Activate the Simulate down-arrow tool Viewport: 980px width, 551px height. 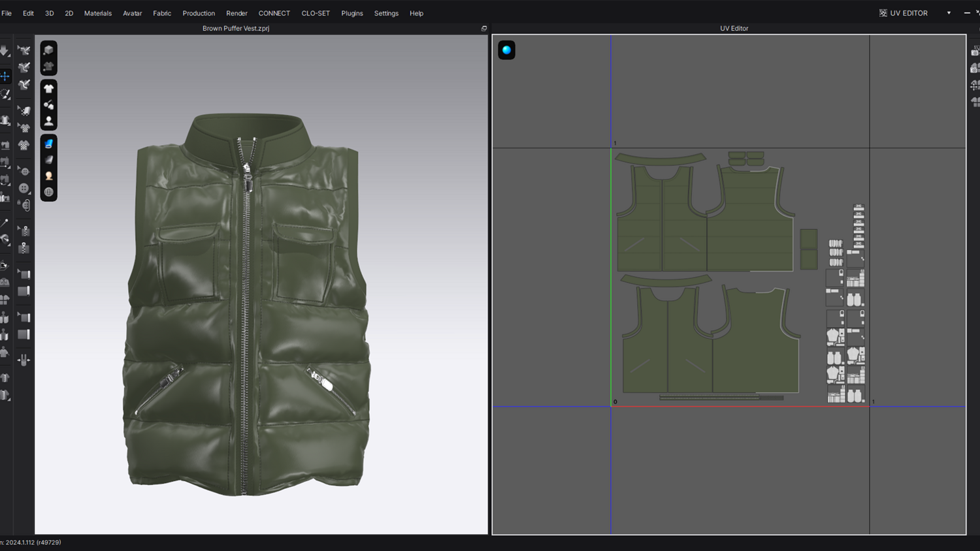tap(5, 51)
